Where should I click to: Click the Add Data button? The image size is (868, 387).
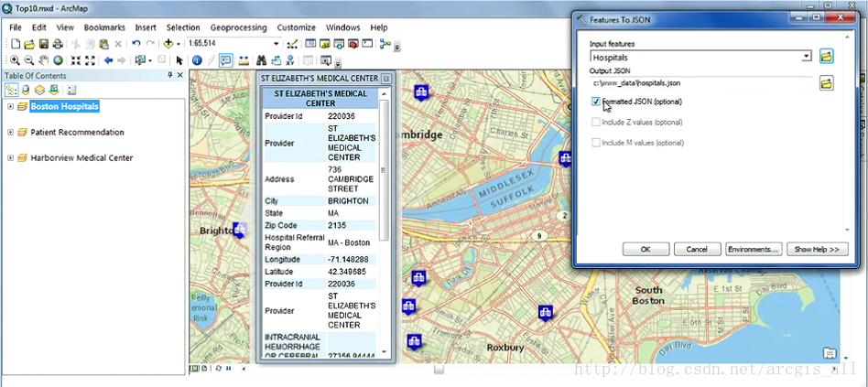pos(168,43)
